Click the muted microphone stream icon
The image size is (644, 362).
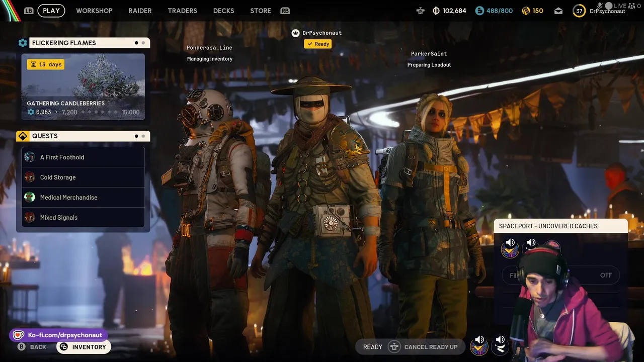[600, 6]
